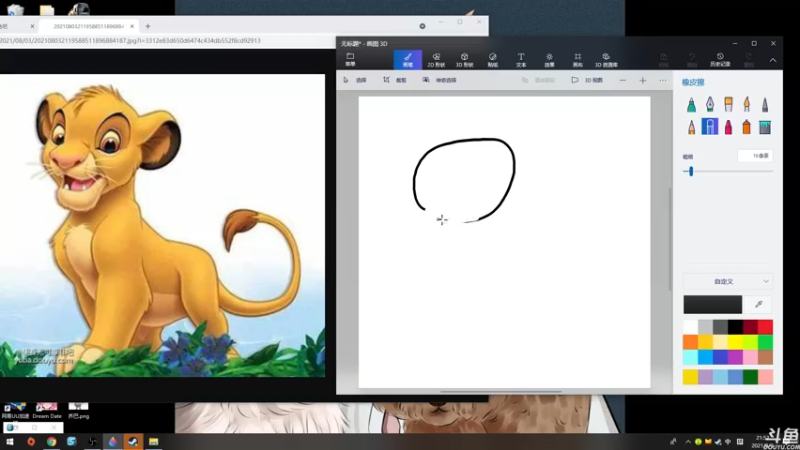Click the Select tool with arrow cursor
This screenshot has width=800, height=450.
[x=355, y=80]
